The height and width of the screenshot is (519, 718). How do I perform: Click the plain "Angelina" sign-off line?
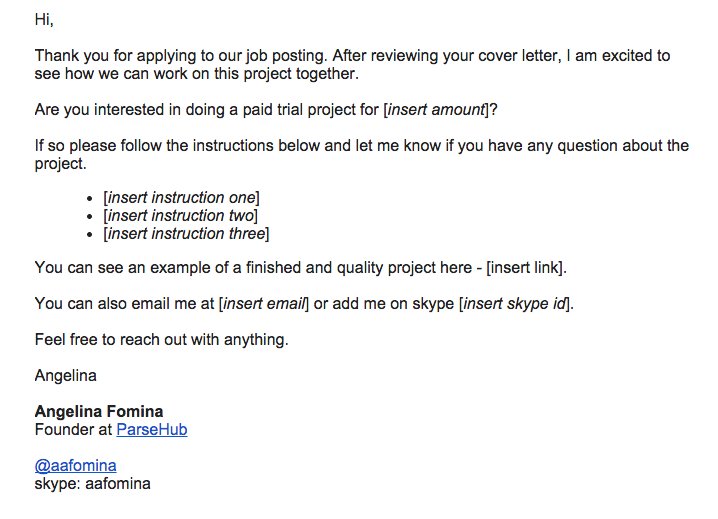(65, 376)
